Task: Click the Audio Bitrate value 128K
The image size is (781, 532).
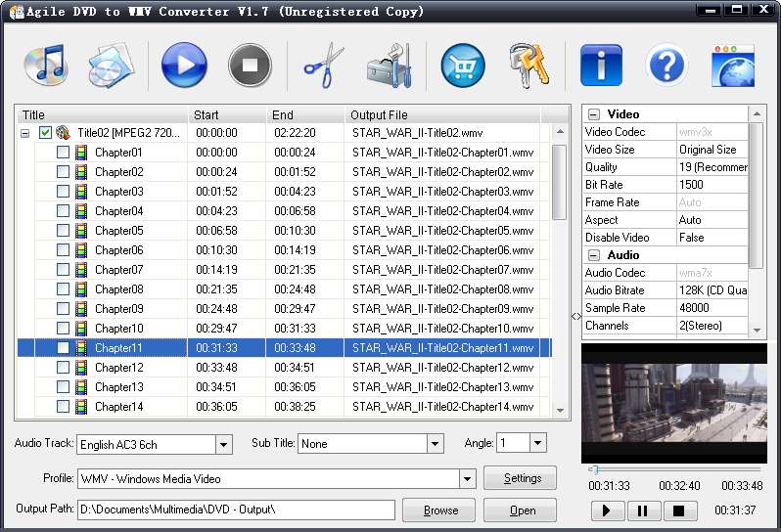Action: click(x=712, y=290)
